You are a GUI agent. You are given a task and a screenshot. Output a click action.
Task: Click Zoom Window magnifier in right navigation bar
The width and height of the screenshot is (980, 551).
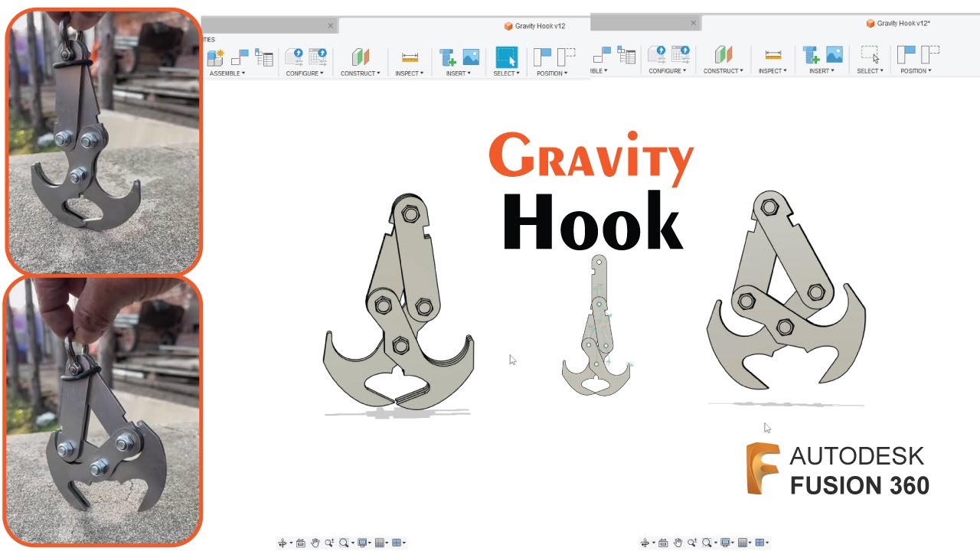(x=707, y=543)
